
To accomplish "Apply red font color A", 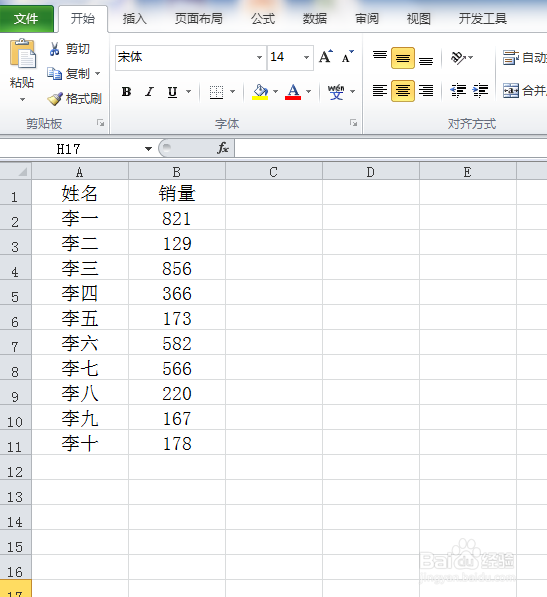I will (293, 92).
